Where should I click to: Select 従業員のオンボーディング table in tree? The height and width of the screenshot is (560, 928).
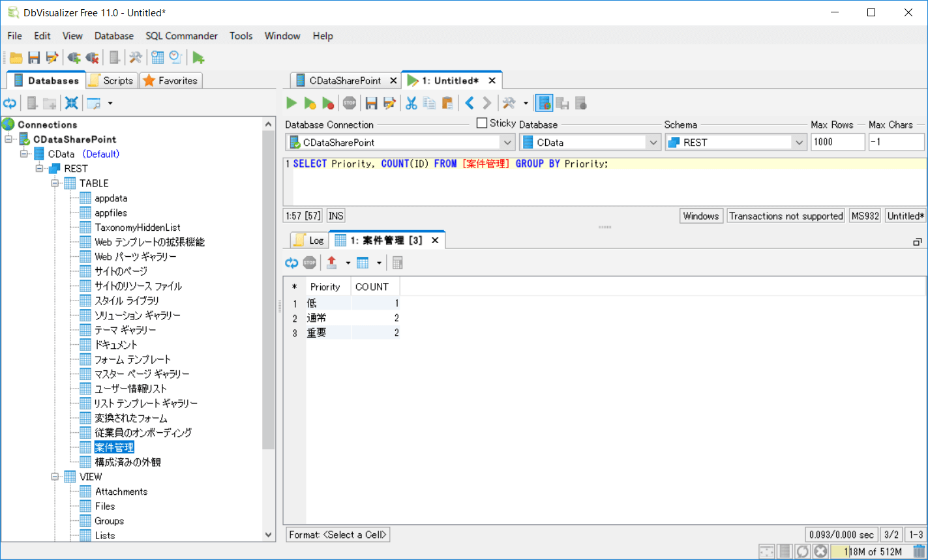[x=143, y=433]
